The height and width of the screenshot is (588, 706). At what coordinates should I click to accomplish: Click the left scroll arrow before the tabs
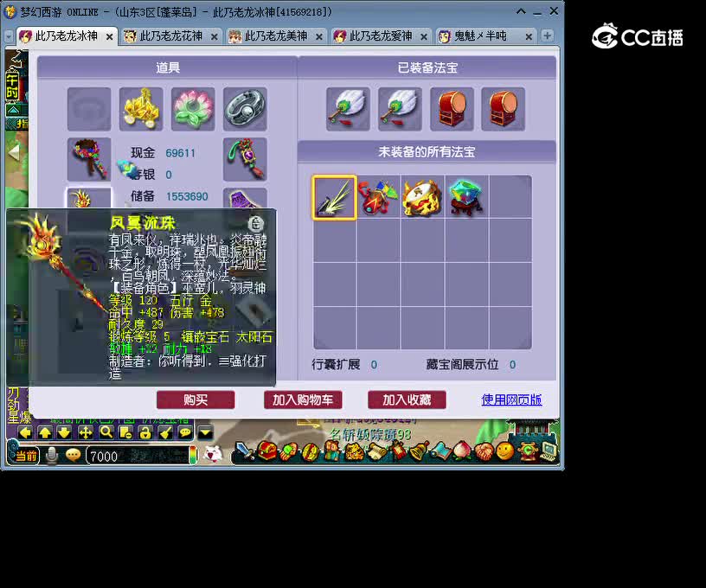tap(9, 37)
